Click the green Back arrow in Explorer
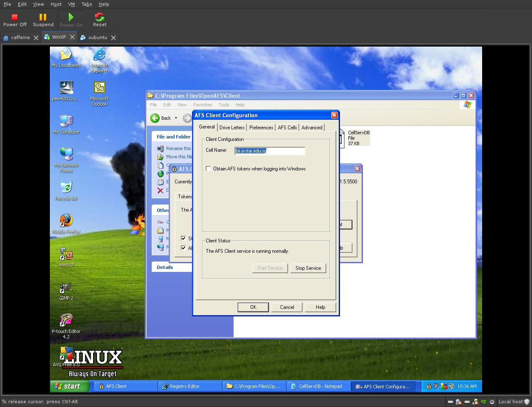Image resolution: width=532 pixels, height=407 pixels. 155,118
